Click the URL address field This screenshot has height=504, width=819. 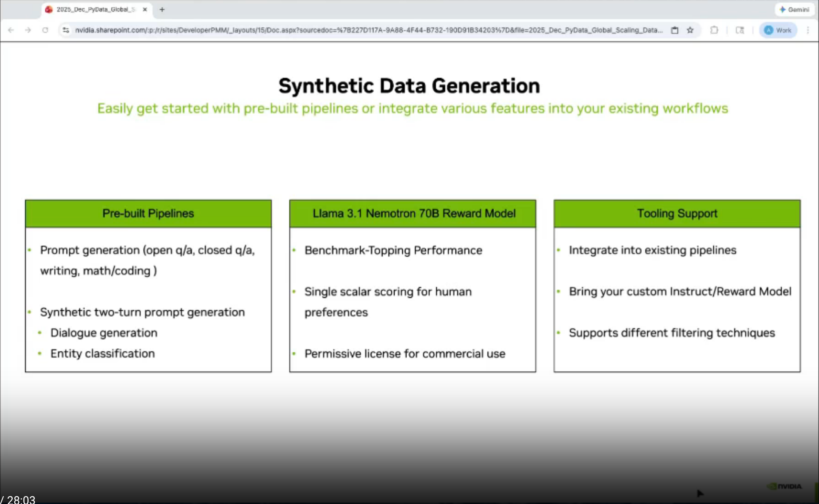coord(369,30)
